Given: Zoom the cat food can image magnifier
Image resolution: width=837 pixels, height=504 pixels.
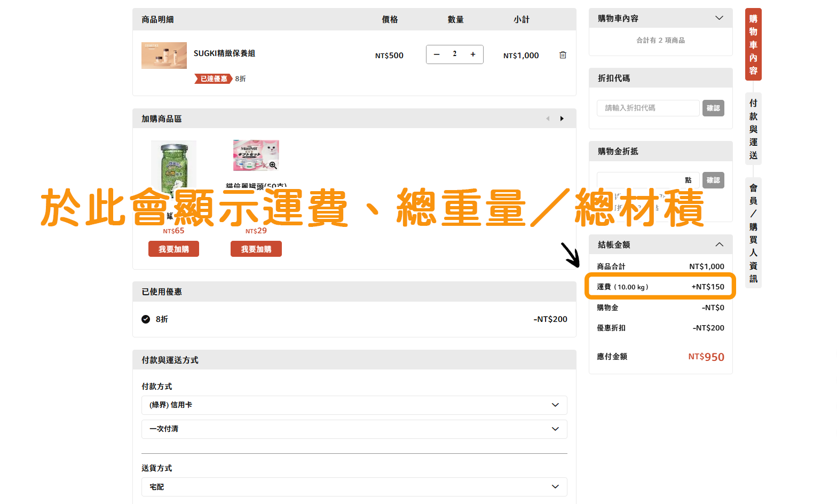Looking at the screenshot, I should (273, 166).
